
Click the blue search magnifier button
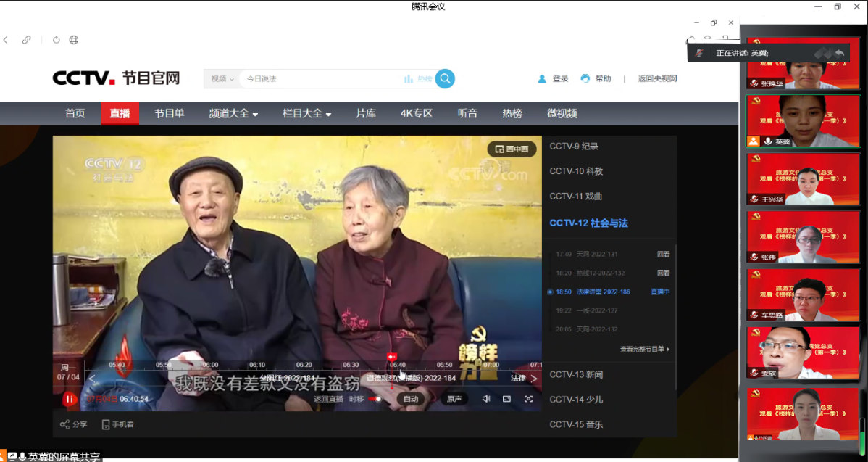click(445, 78)
